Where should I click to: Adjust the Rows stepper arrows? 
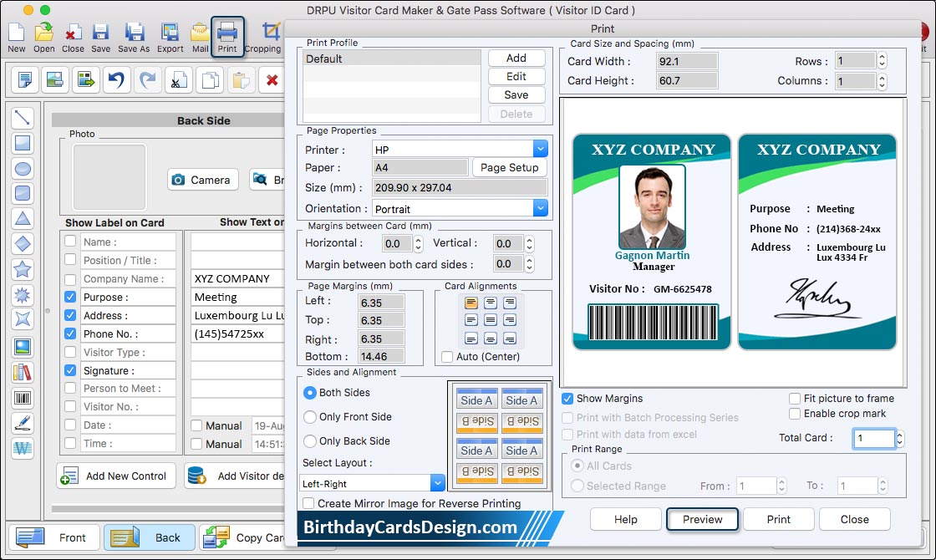coord(883,60)
